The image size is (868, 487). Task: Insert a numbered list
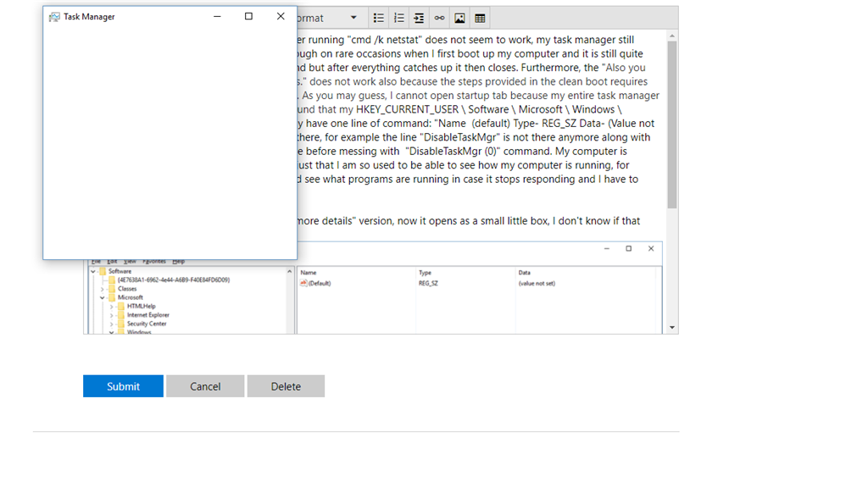click(399, 18)
